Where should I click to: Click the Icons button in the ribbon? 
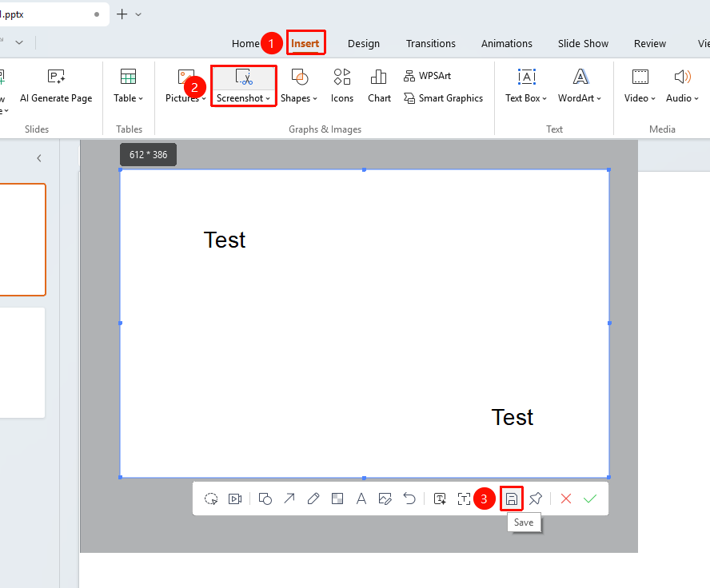pyautogui.click(x=342, y=85)
